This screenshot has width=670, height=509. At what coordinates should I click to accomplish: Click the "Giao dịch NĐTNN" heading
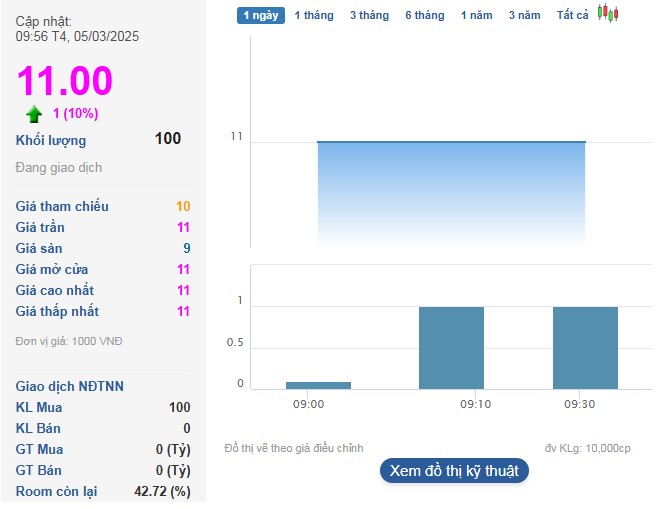coord(70,386)
